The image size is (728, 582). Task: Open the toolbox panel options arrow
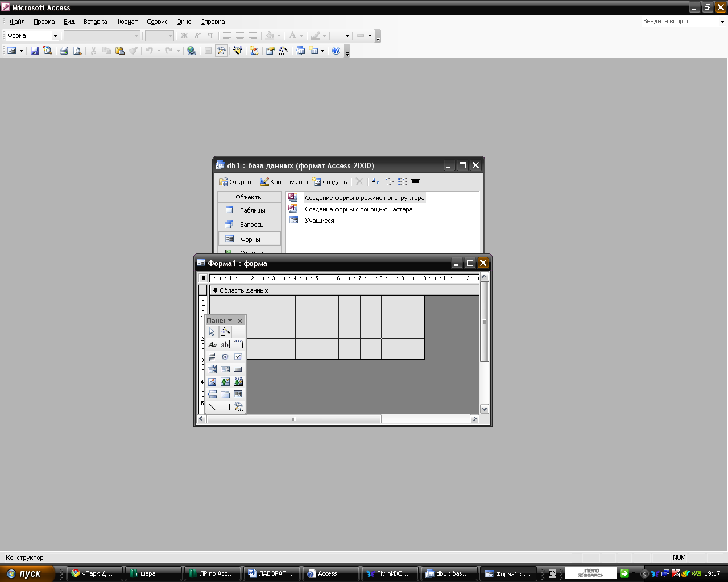[x=230, y=321]
